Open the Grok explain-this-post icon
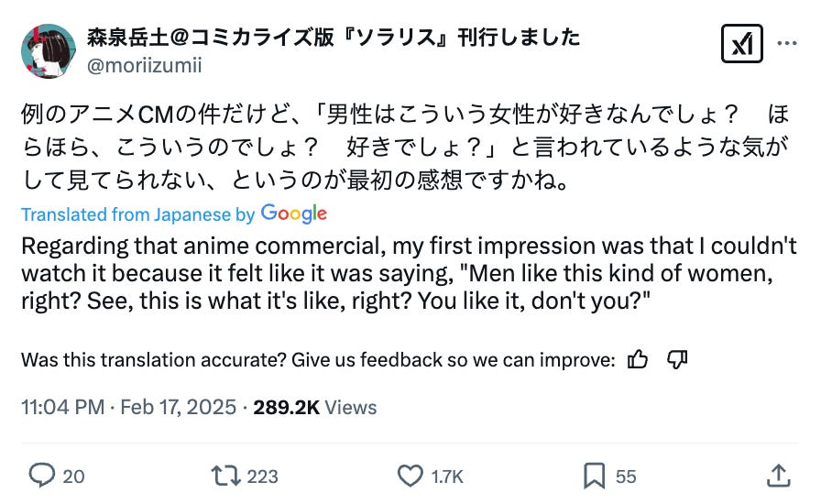Viewport: 821px width, 504px height. [741, 43]
